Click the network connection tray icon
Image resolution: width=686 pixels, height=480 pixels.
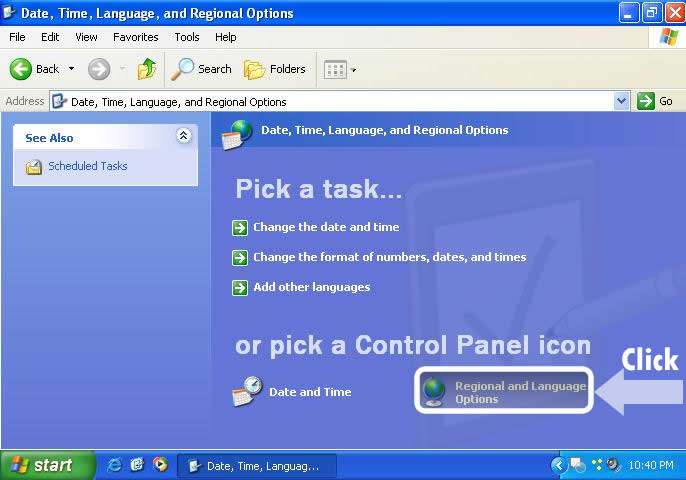click(578, 465)
